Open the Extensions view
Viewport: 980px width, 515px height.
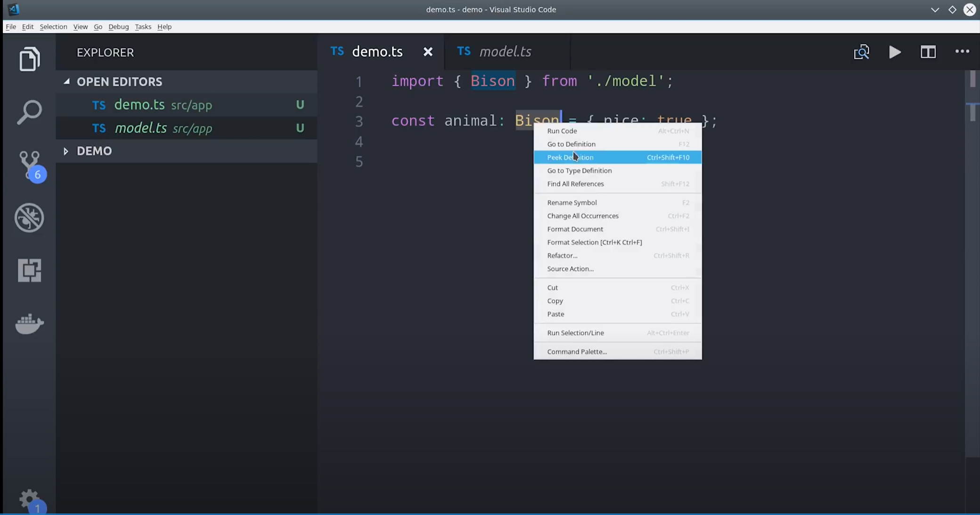tap(29, 270)
